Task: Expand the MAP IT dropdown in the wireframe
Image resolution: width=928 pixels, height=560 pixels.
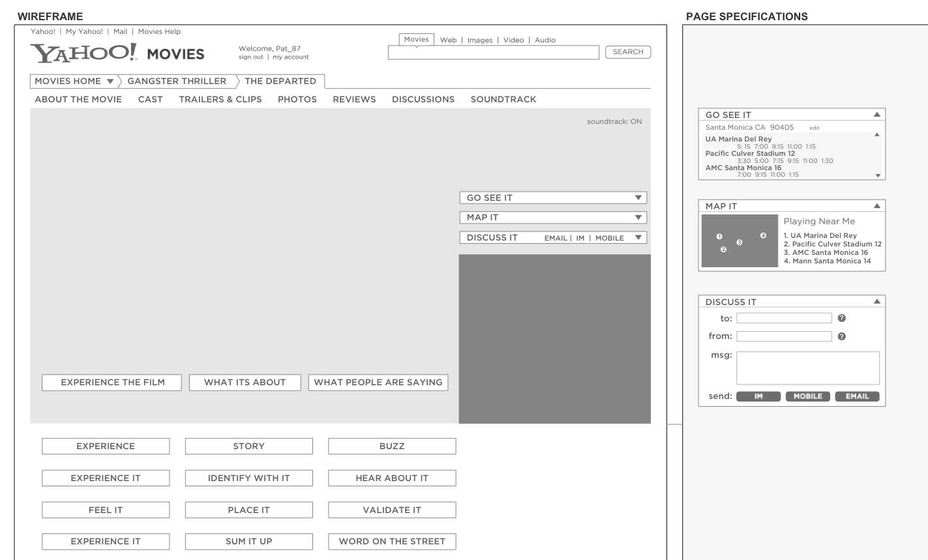Action: tap(638, 218)
